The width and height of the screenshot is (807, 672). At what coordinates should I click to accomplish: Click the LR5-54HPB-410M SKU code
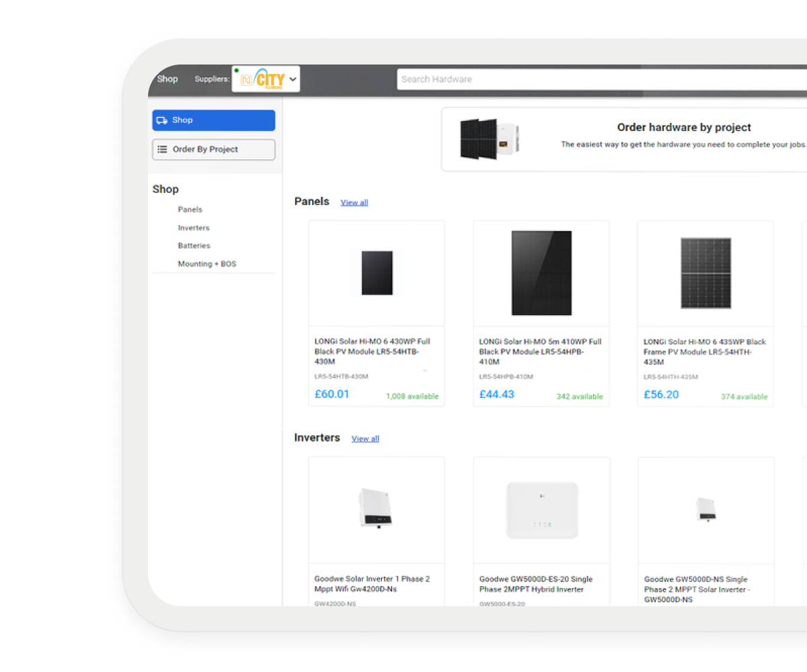click(x=506, y=377)
